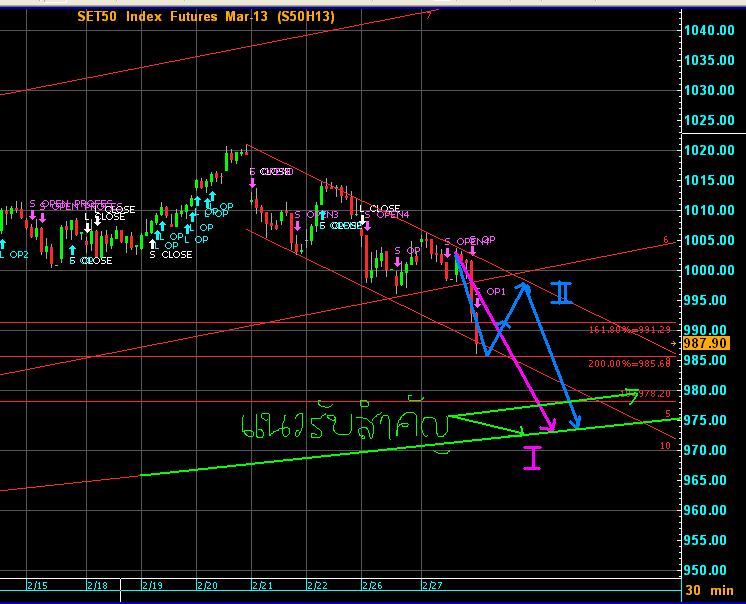Click the 2/15 date on time axis
Screen dimensions: 746x604
[36, 583]
